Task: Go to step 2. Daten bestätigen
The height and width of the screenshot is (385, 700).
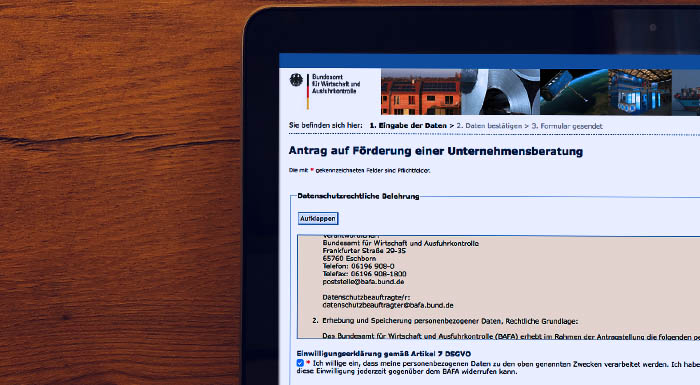Action: [x=489, y=126]
